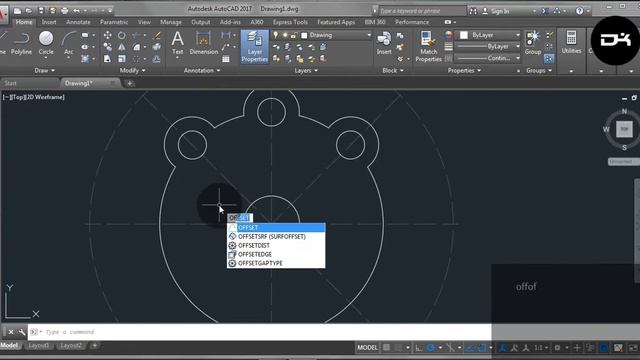Click the Undo arrow icon
Image resolution: width=640 pixels, height=360 pixels.
pos(76,11)
